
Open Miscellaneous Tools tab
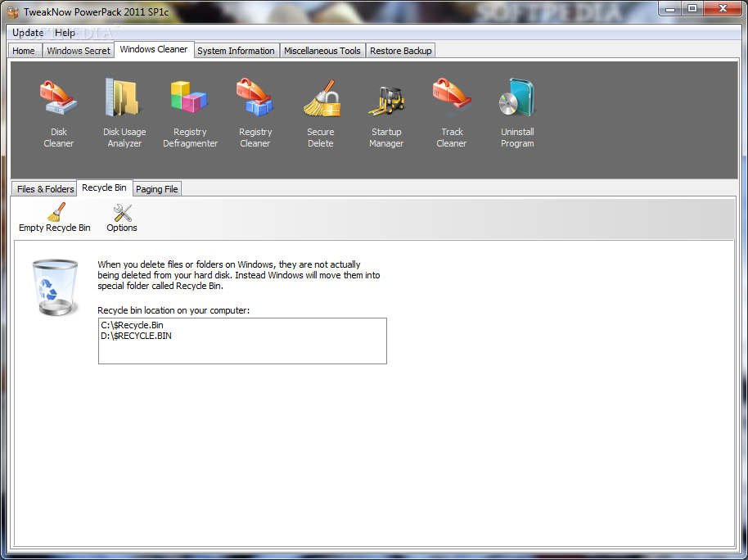pos(322,51)
